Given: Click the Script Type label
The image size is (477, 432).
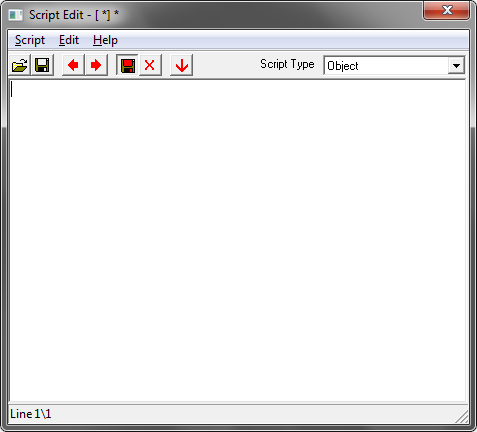Looking at the screenshot, I should (x=287, y=64).
